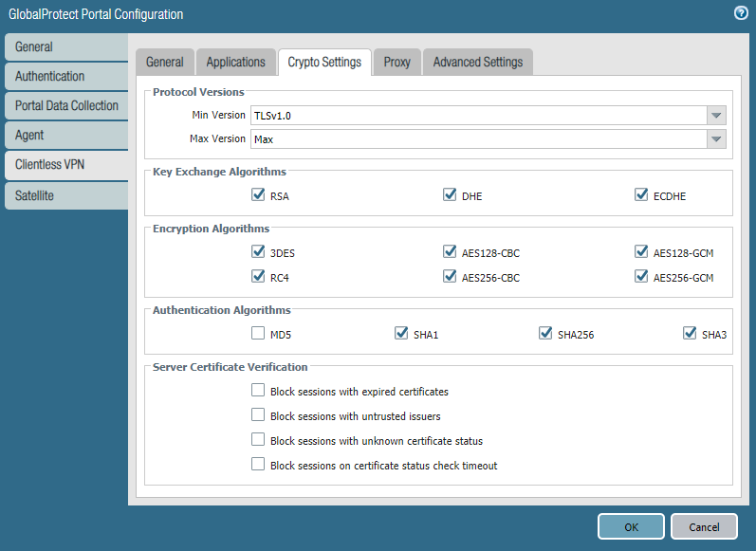Toggle the ECDHE checkbox

(x=641, y=195)
